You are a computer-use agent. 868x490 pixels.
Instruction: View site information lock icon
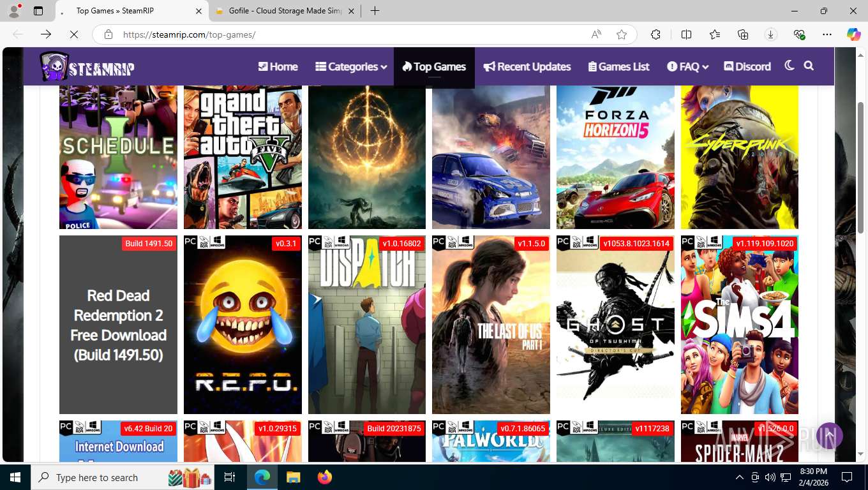click(108, 34)
